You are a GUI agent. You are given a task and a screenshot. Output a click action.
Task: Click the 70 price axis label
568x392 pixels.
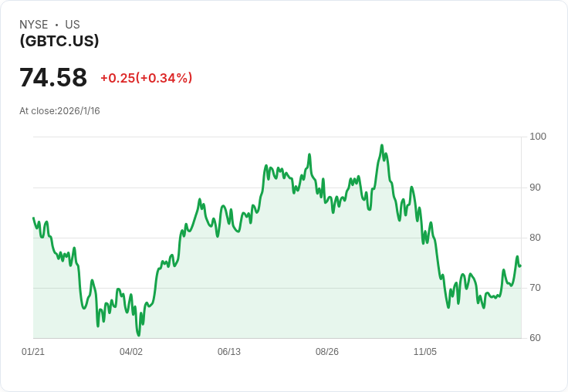tap(535, 288)
